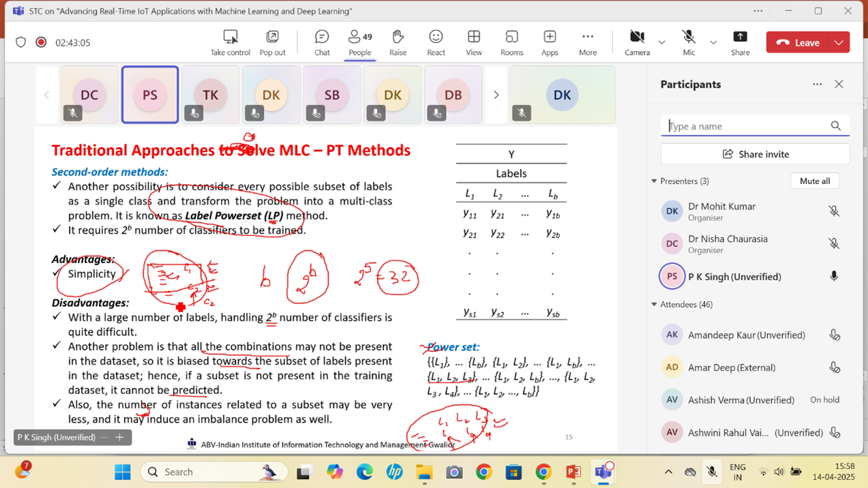Show hidden system tray icons chevron
This screenshot has width=868, height=488.
click(668, 472)
